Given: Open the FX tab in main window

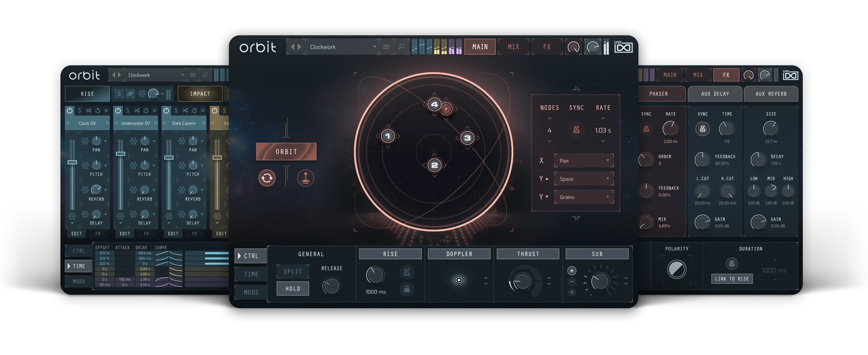Looking at the screenshot, I should [547, 47].
